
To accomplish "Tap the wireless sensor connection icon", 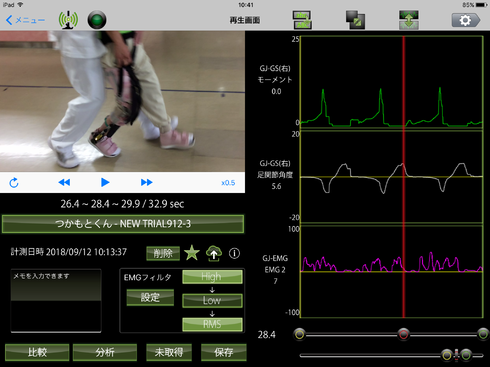I will pyautogui.click(x=68, y=20).
